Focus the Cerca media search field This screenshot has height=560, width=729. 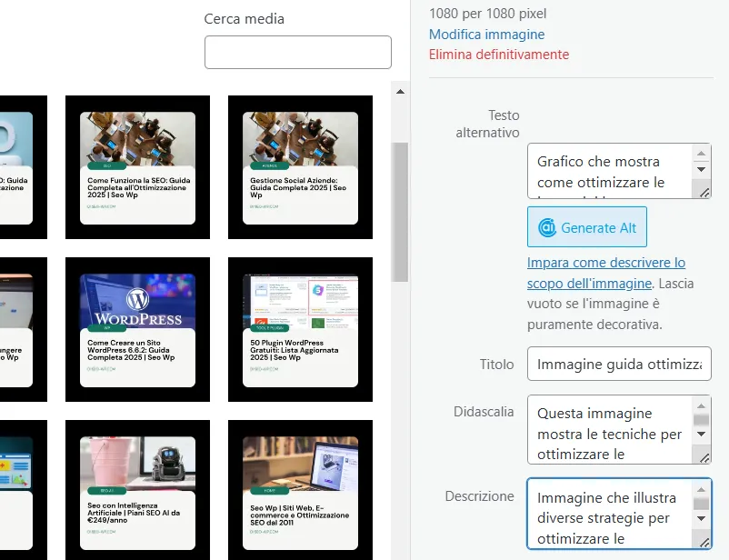pyautogui.click(x=298, y=52)
